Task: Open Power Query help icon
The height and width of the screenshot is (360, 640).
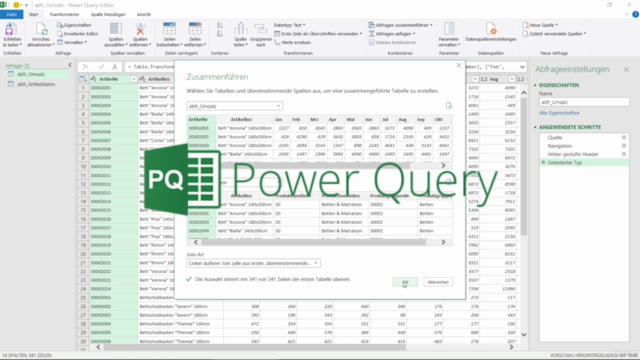Action: point(636,14)
